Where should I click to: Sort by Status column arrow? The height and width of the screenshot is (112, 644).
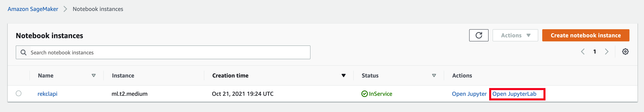click(434, 76)
